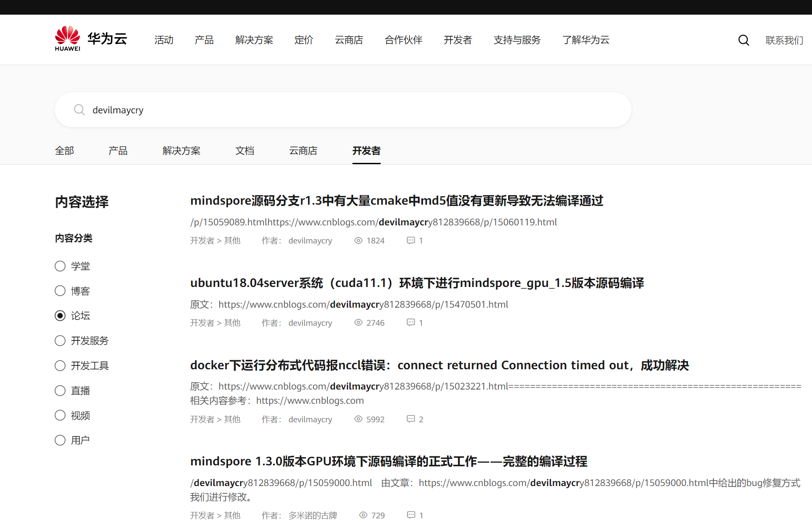Click author 多米诺的古牌
Screen dimensions: 812x527
point(313,515)
